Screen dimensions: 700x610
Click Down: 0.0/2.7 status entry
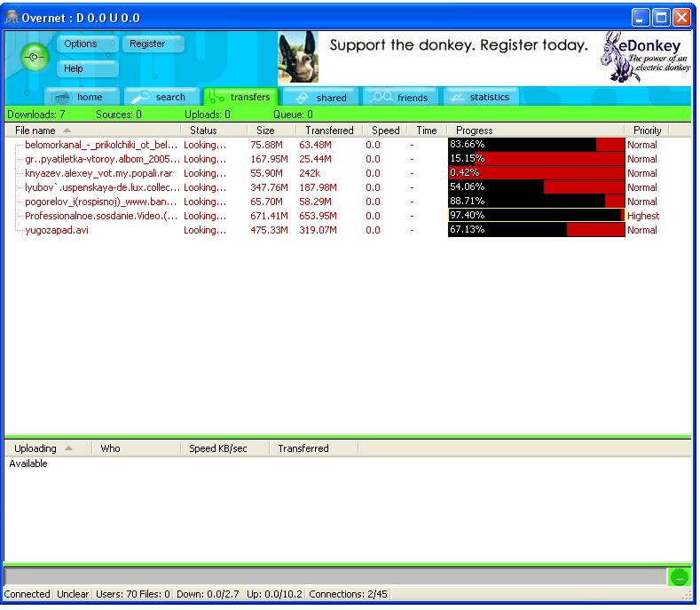coord(208,594)
